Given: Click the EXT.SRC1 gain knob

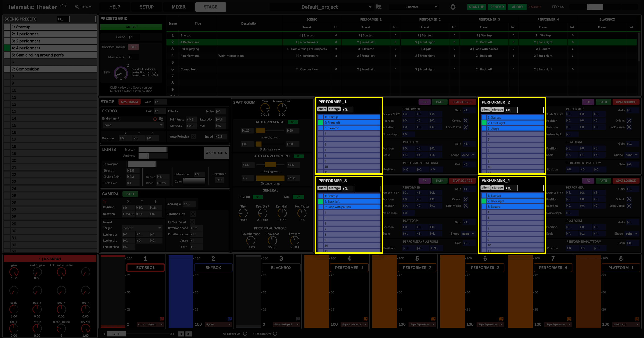Looking at the screenshot, I should [14, 272].
